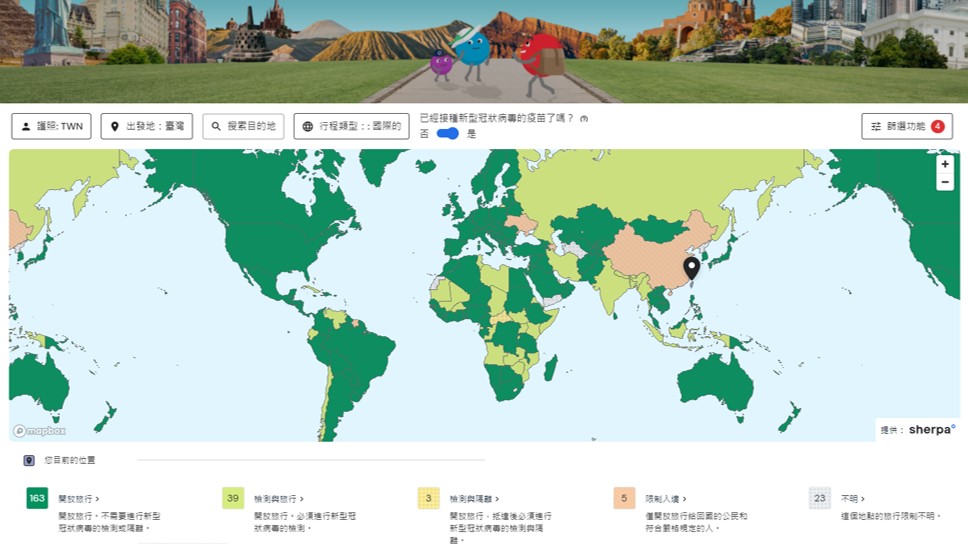Image resolution: width=968 pixels, height=544 pixels.
Task: Click the small purple character in banner
Action: click(441, 65)
